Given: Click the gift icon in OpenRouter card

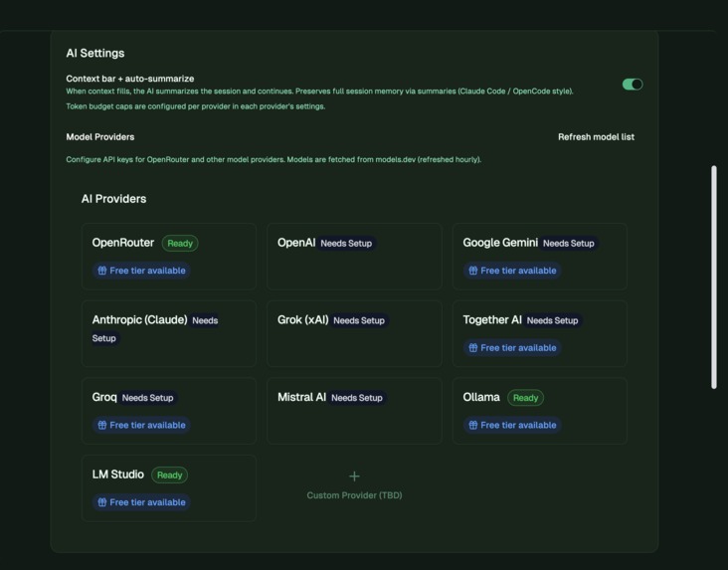Looking at the screenshot, I should click(102, 271).
